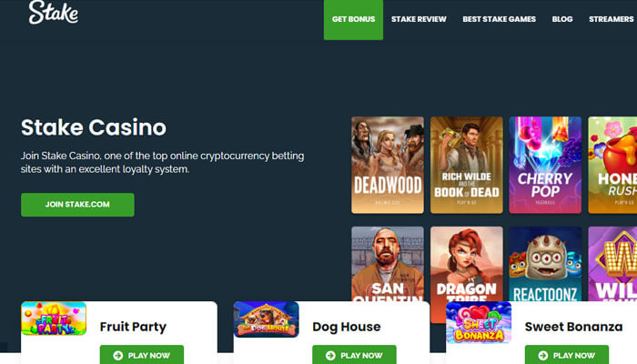The width and height of the screenshot is (637, 364).
Task: Click the Join Stake.com button
Action: [77, 205]
